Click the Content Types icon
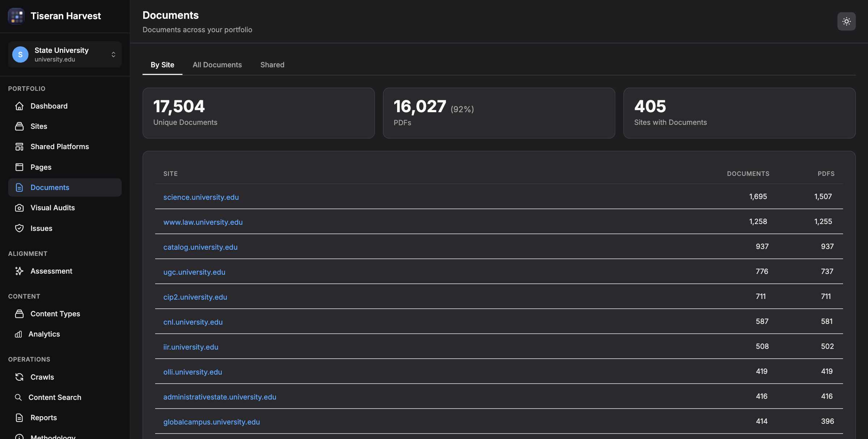Image resolution: width=868 pixels, height=439 pixels. [20, 314]
